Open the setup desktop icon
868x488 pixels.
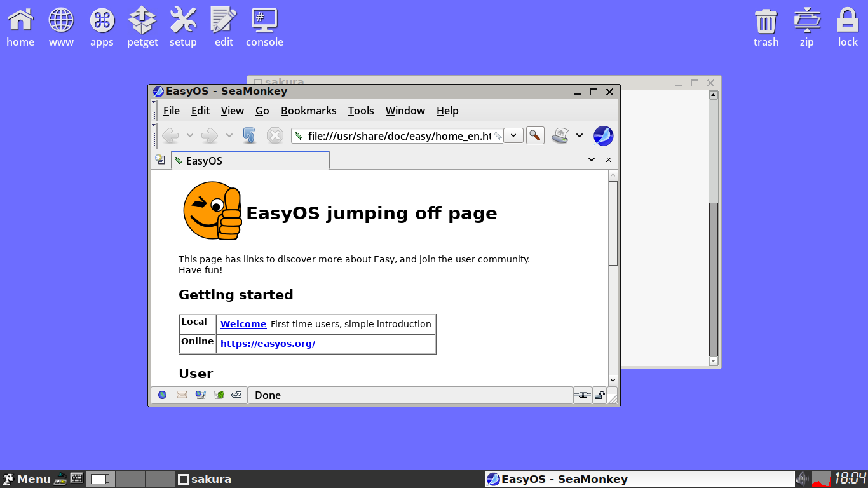(183, 27)
